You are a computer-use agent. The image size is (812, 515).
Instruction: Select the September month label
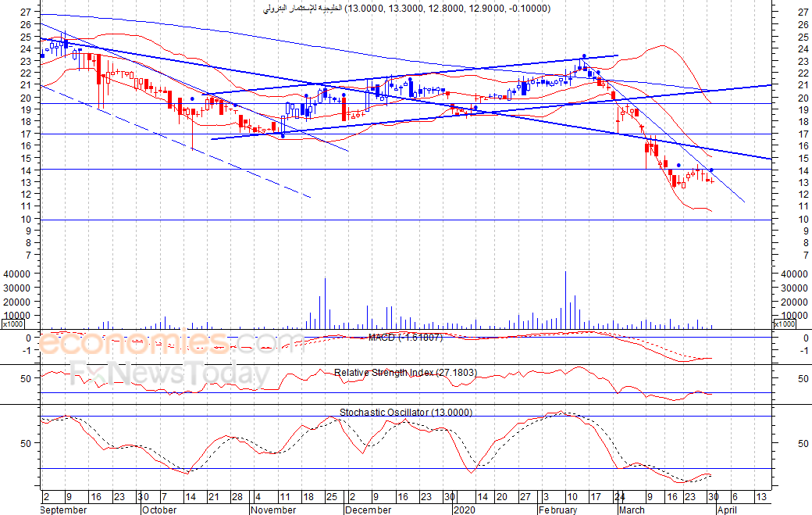tap(63, 510)
